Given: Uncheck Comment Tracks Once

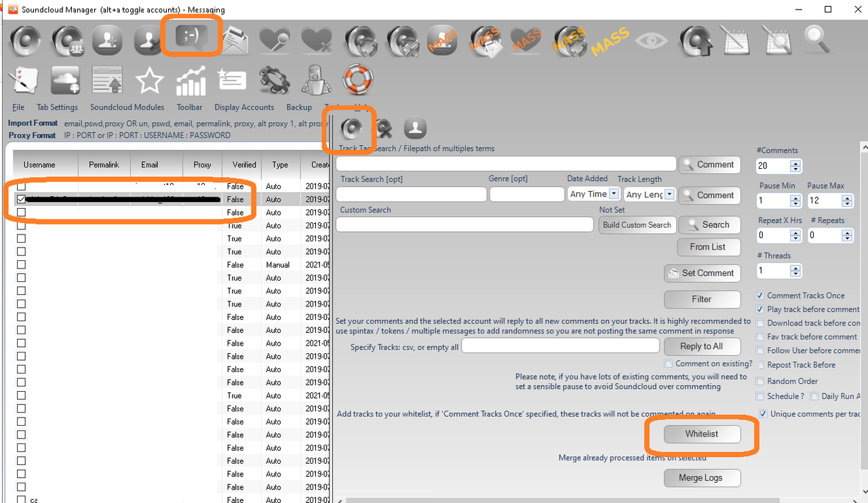Looking at the screenshot, I should point(761,296).
